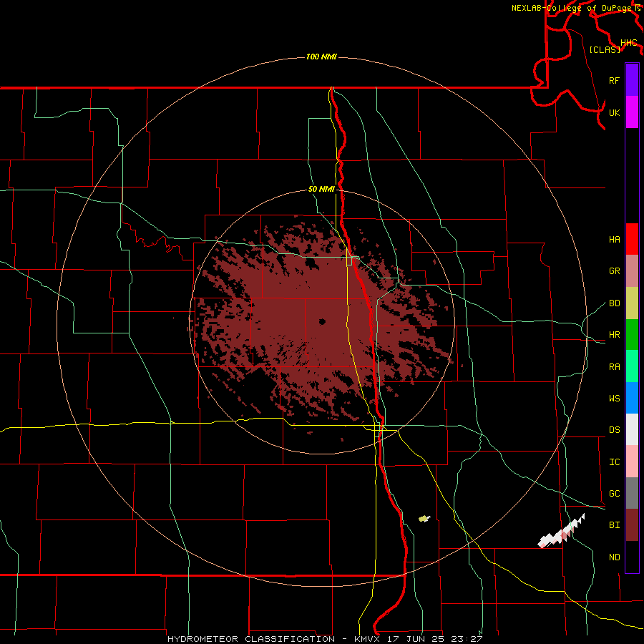Click the DS white legend swatch
The image size is (644, 644).
coord(632,429)
